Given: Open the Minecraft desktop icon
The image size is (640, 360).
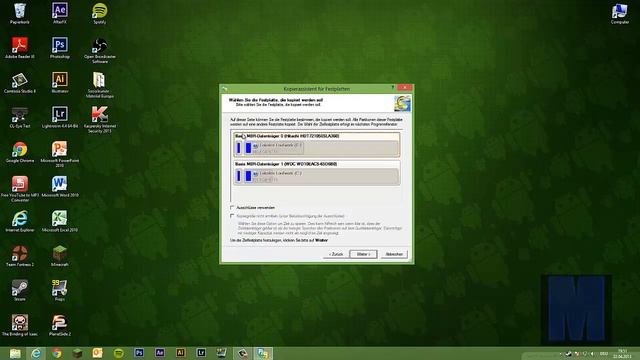Looking at the screenshot, I should coord(60,256).
